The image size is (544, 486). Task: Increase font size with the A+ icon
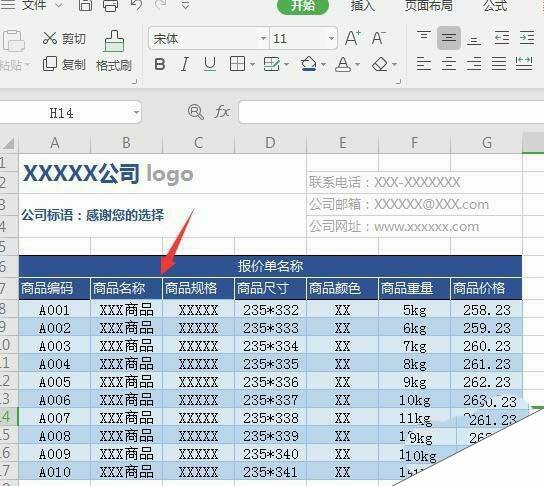[353, 38]
